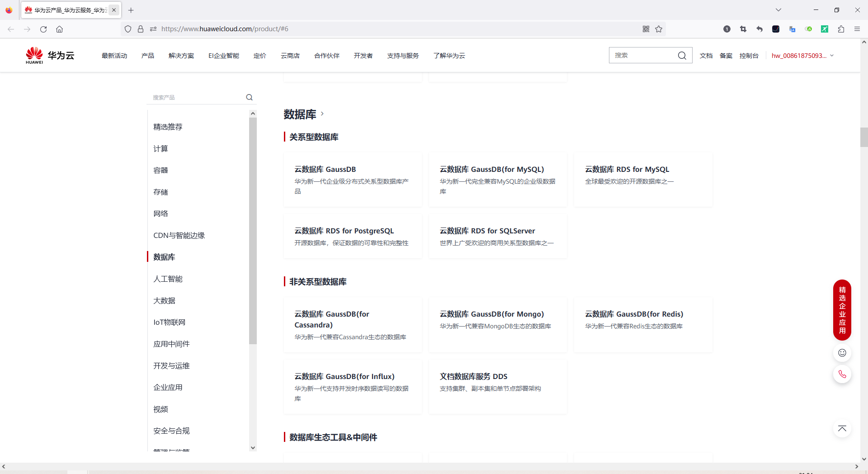Open the red 精选企业应用 floating badge
868x474 pixels.
tap(841, 310)
